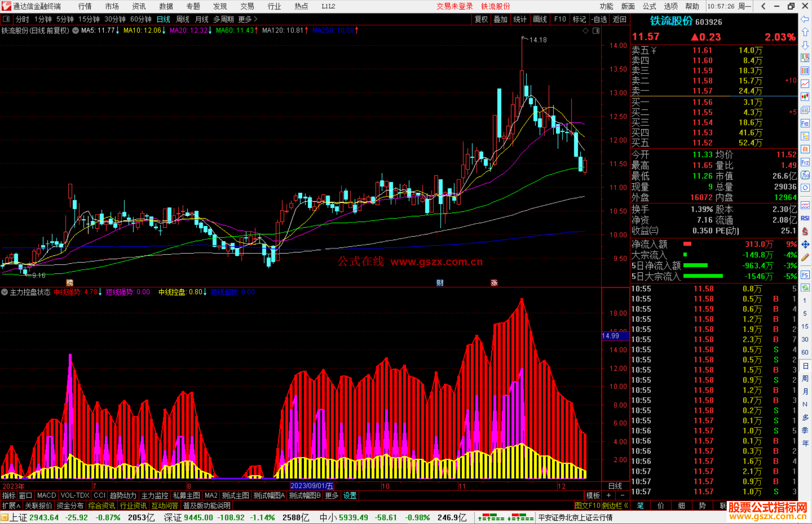Expand the 扩展 panel at bottom left
812x524 pixels.
pyautogui.click(x=11, y=506)
